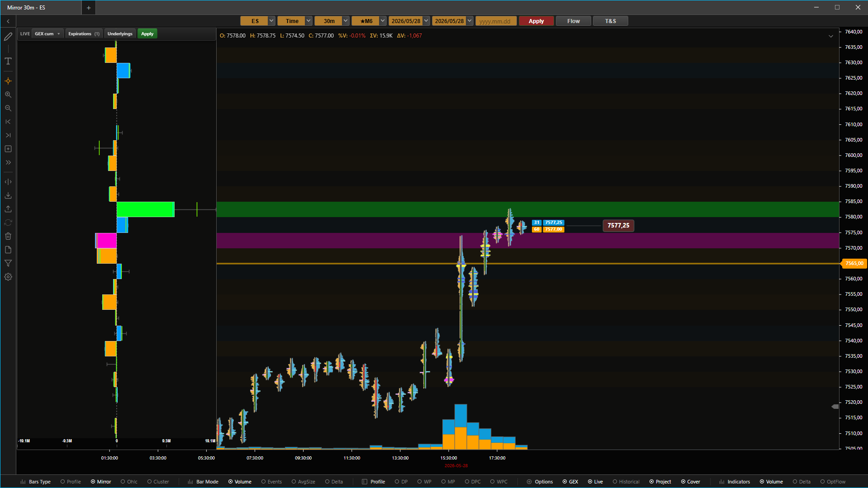Click the gray arrow marker near 7520 on price axis
The width and height of the screenshot is (868, 488).
tap(835, 407)
